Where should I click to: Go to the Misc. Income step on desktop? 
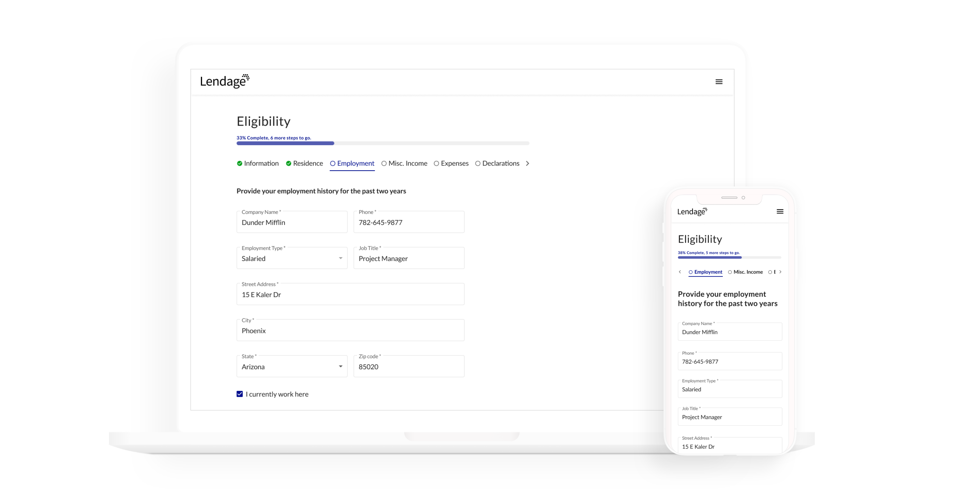pos(404,163)
